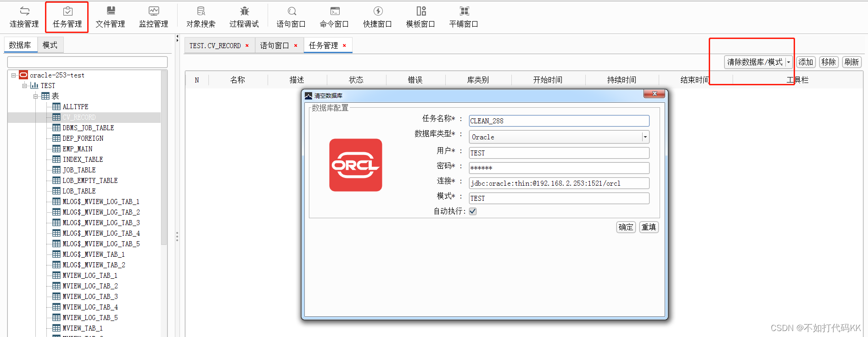Select the MLOG$_MVIEW_LOG_TAB_3 table

pyautogui.click(x=101, y=222)
